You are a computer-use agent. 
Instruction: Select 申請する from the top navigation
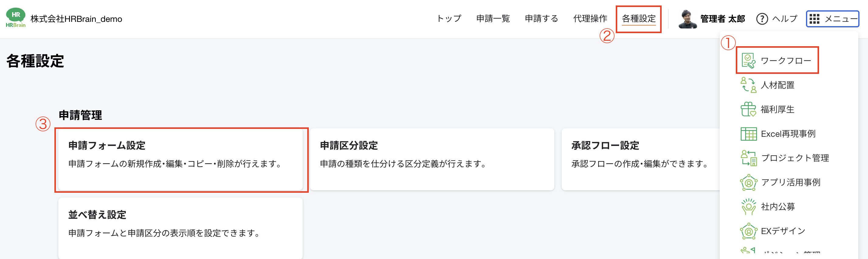(x=541, y=19)
